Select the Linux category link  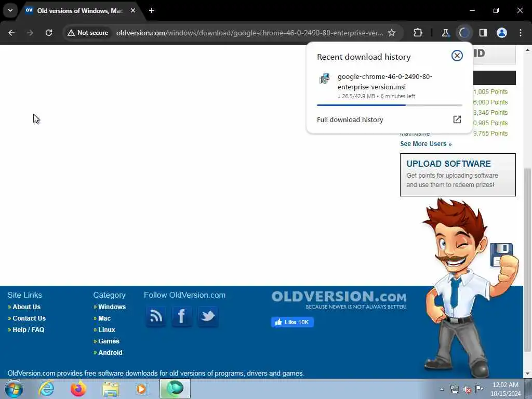[x=107, y=330]
